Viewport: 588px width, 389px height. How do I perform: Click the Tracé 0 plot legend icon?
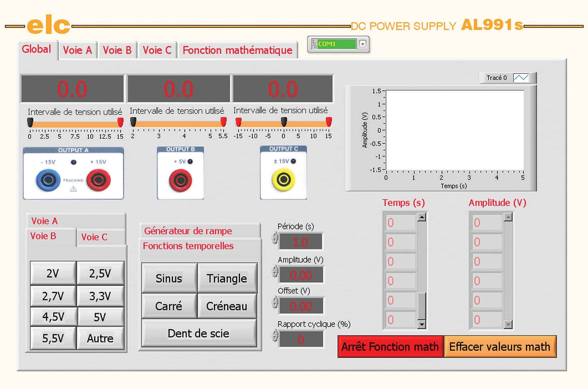pos(521,78)
